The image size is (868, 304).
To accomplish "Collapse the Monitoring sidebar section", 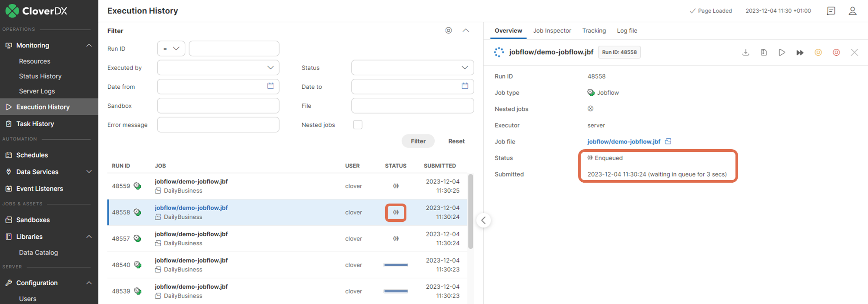I will pos(89,46).
